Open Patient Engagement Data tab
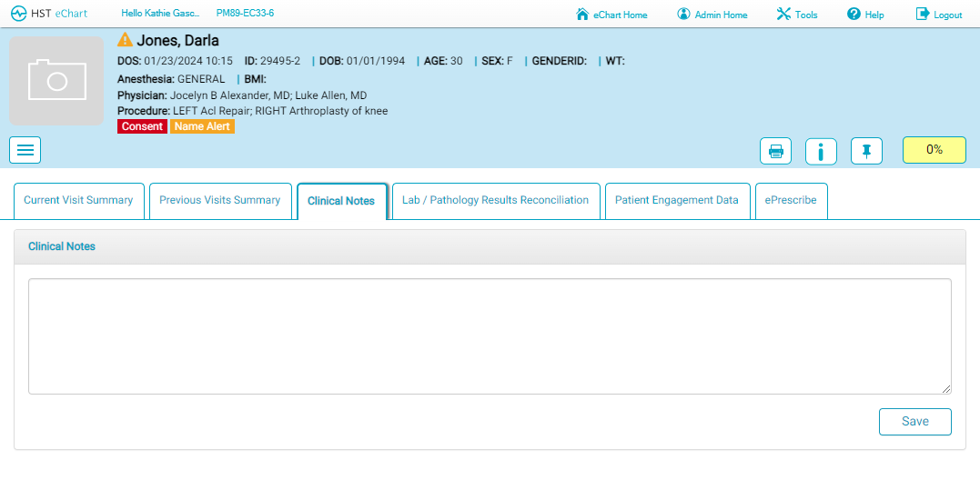The height and width of the screenshot is (490, 980). coord(677,201)
